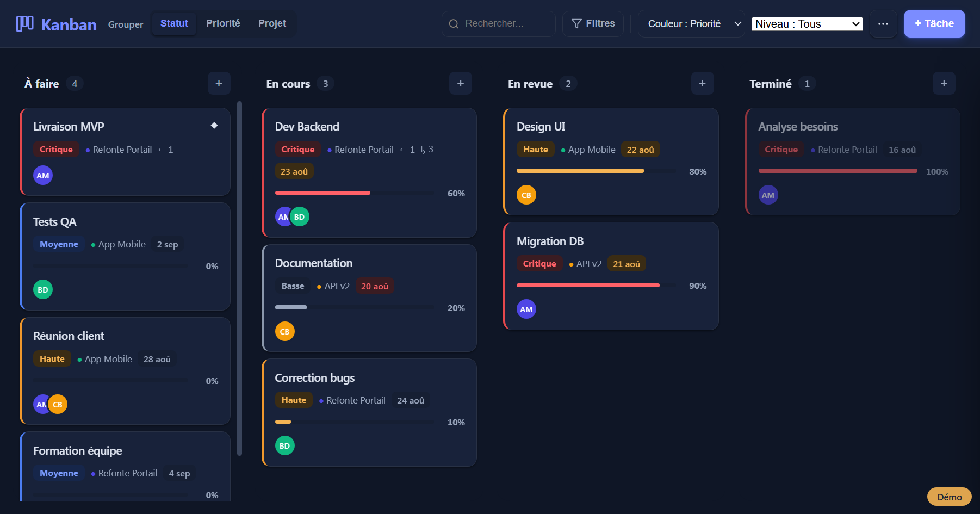Open the Filtres panel
The height and width of the screenshot is (514, 980).
click(x=593, y=23)
